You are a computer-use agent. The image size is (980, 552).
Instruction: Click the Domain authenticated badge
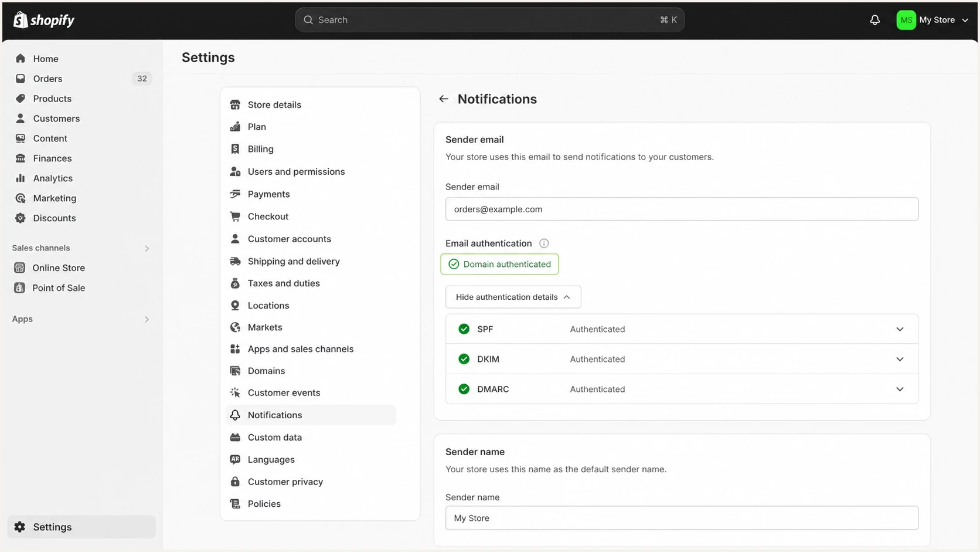click(499, 264)
